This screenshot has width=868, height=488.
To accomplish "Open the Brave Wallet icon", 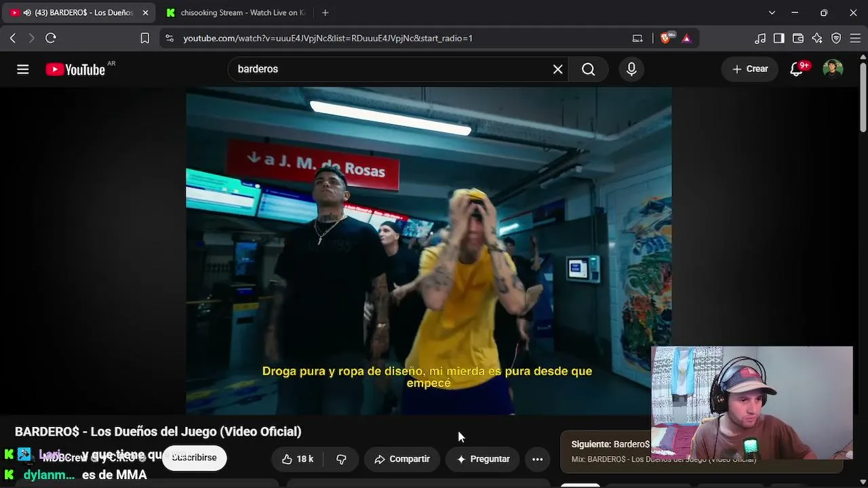I will coord(798,38).
